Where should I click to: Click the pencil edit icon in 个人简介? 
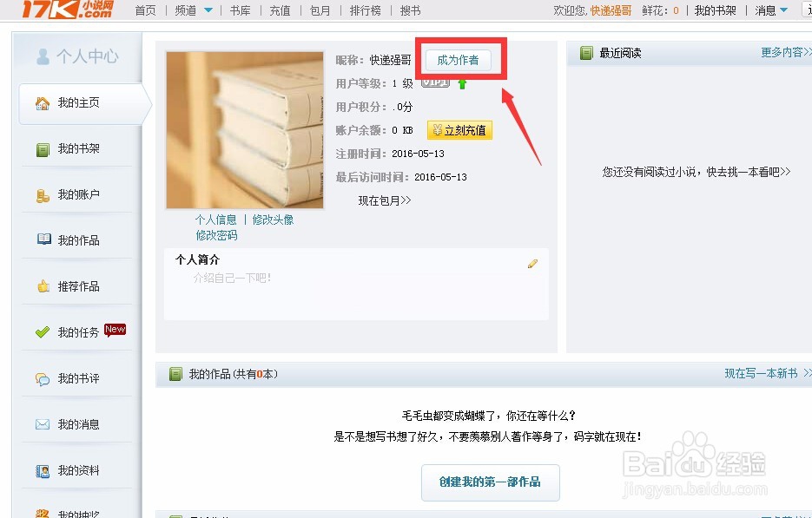tap(532, 264)
